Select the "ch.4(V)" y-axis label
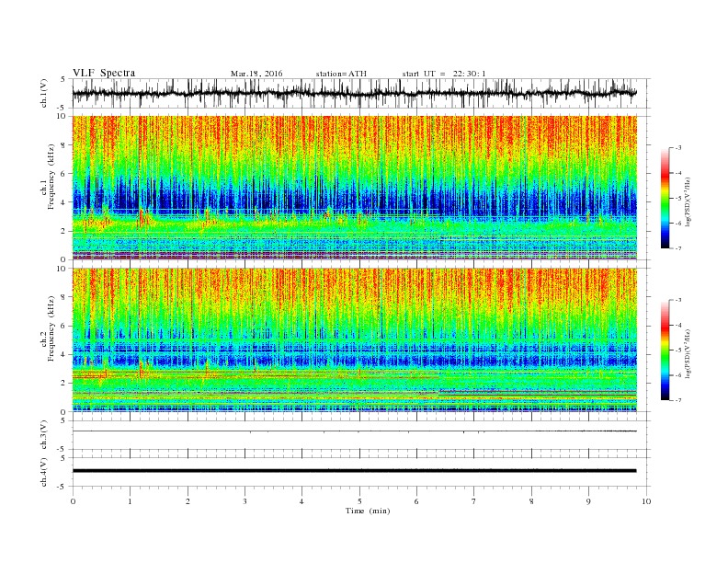The height and width of the screenshot is (563, 728). tap(44, 473)
